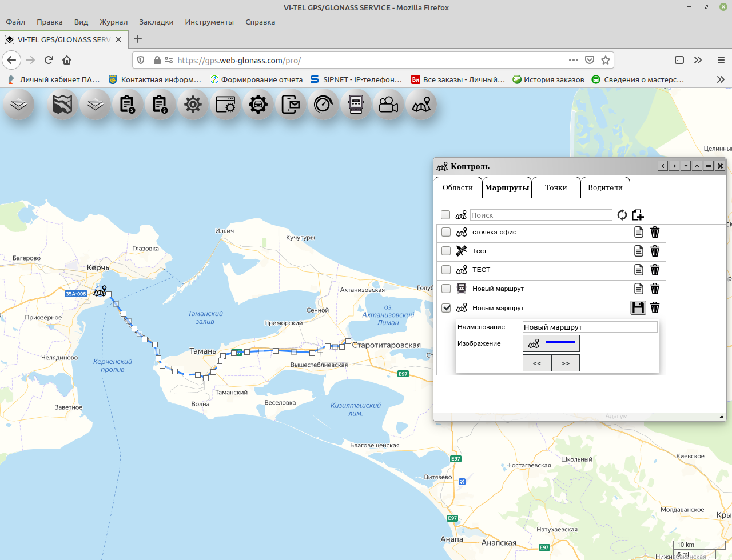Show more bookmarks via bookmarks bar chevron
The height and width of the screenshot is (560, 732).
pyautogui.click(x=721, y=79)
